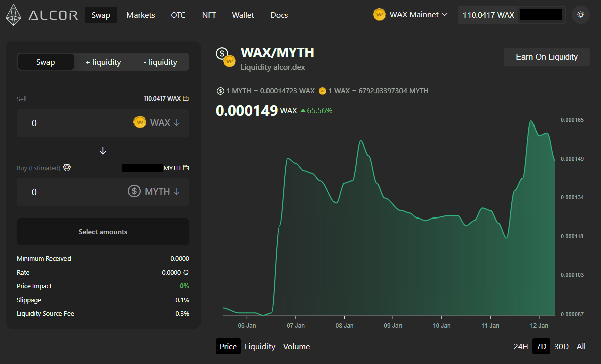The image size is (601, 364).
Task: Click the 1 MYTH = 0.00014723 WAX rate text
Action: [x=270, y=91]
